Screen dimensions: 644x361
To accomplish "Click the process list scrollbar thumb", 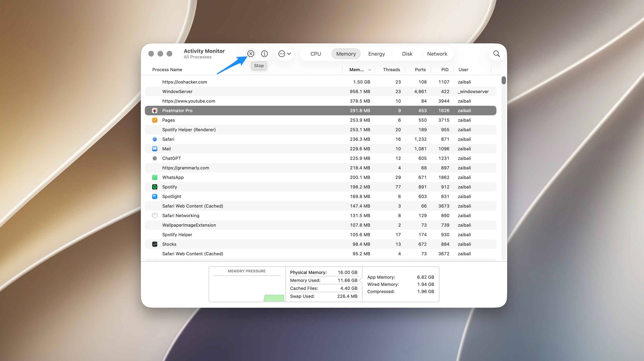I will [504, 80].
